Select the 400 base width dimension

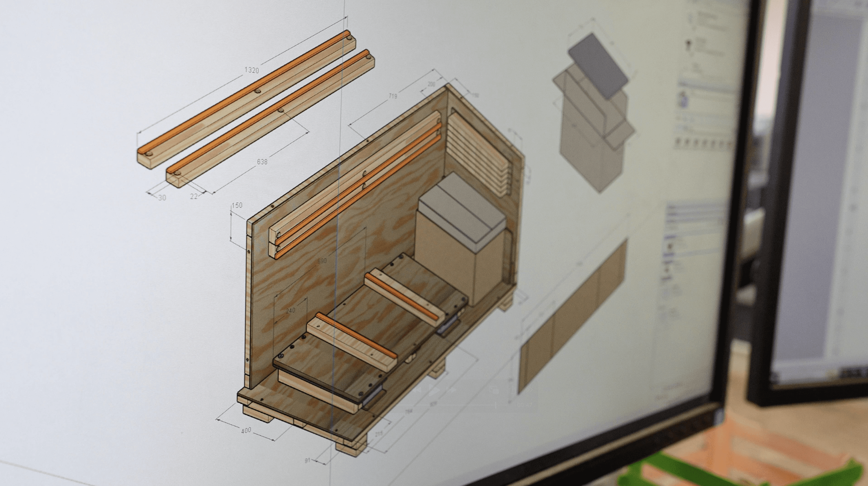click(x=246, y=431)
